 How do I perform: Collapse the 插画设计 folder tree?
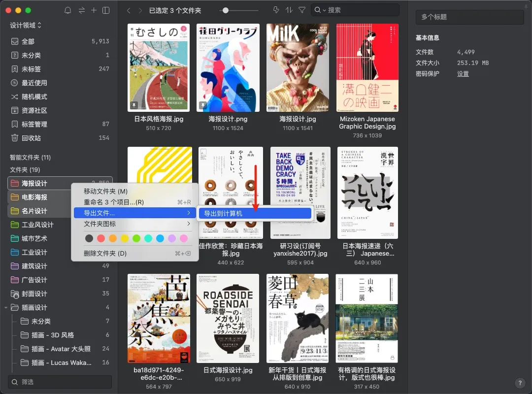pyautogui.click(x=6, y=308)
